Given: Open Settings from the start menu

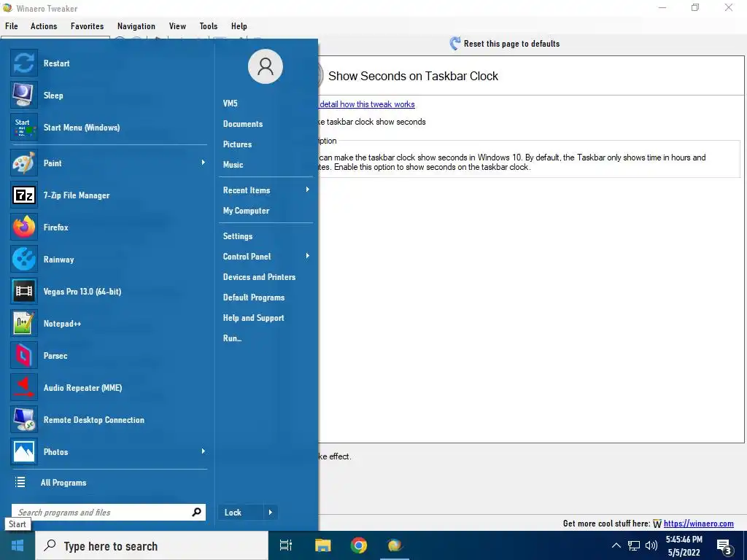Looking at the screenshot, I should coord(238,236).
